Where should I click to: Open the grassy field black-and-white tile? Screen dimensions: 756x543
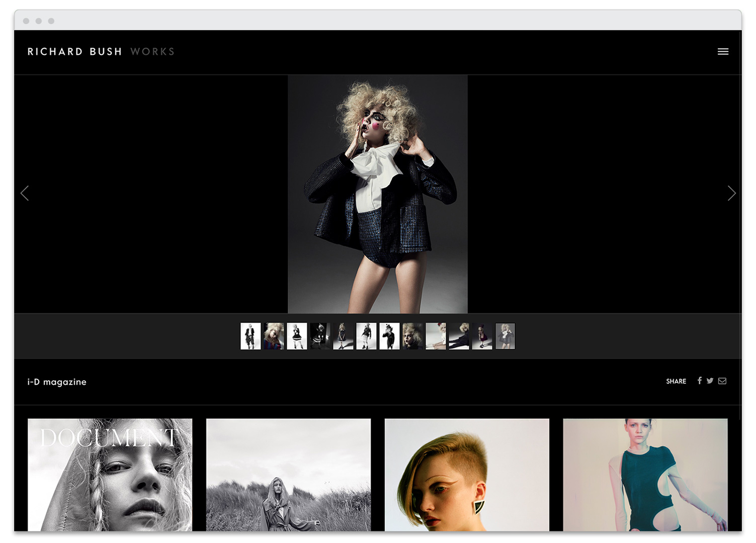pyautogui.click(x=288, y=475)
